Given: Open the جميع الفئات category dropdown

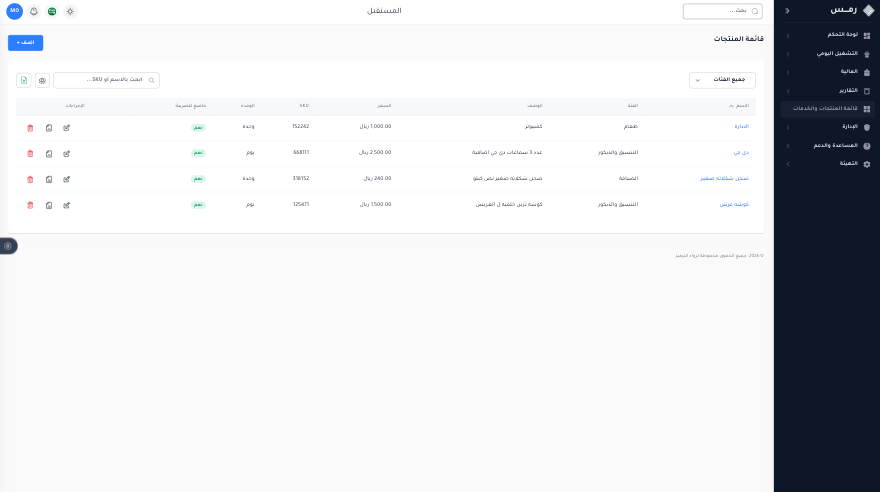Looking at the screenshot, I should (x=722, y=80).
